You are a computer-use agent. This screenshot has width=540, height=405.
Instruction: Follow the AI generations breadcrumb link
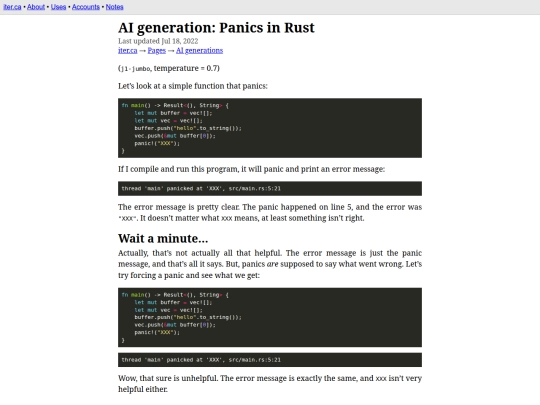[199, 51]
